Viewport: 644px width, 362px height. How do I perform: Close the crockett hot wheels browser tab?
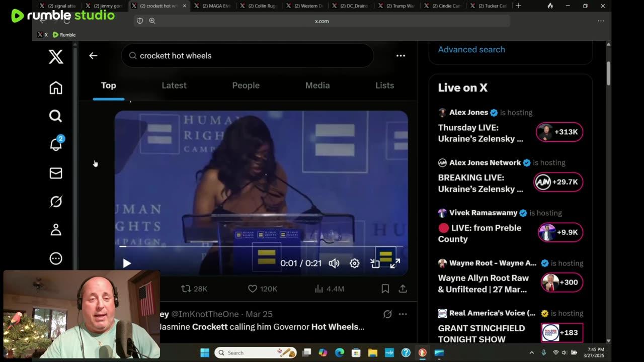pos(184,6)
